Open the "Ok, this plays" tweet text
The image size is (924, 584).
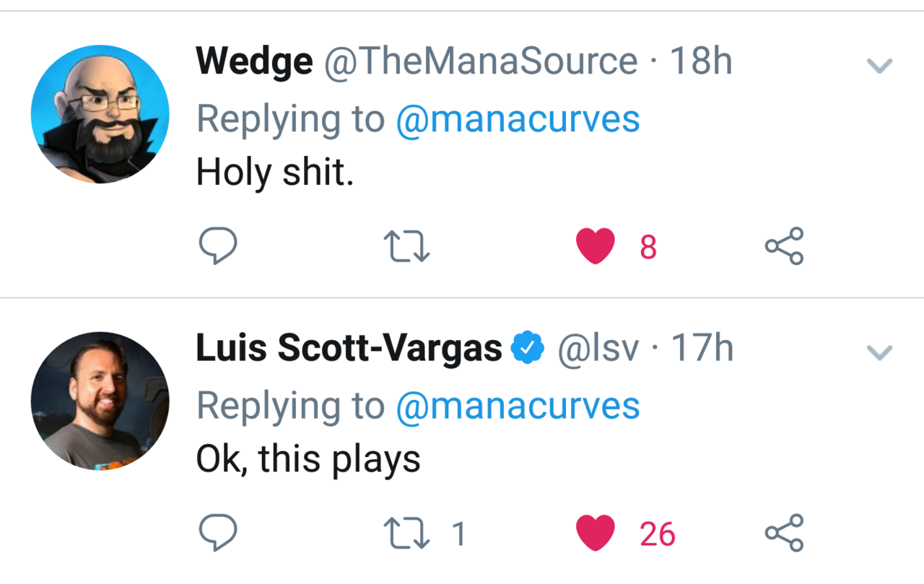pyautogui.click(x=308, y=458)
